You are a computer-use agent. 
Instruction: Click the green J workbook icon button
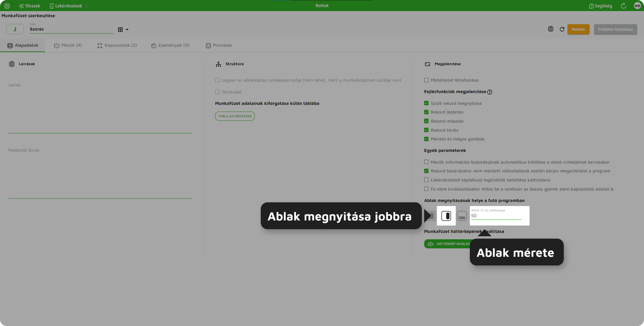(x=15, y=29)
